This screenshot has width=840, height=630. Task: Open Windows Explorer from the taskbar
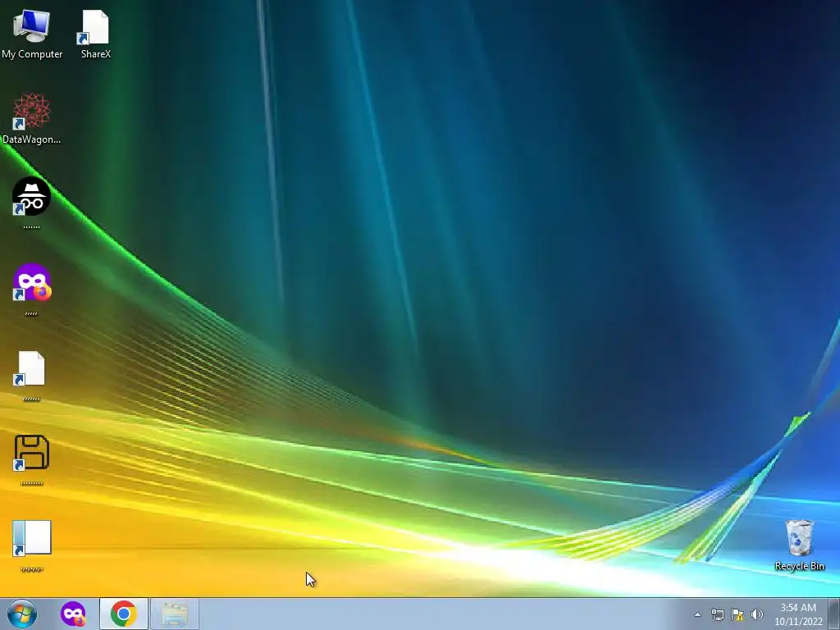pyautogui.click(x=175, y=614)
